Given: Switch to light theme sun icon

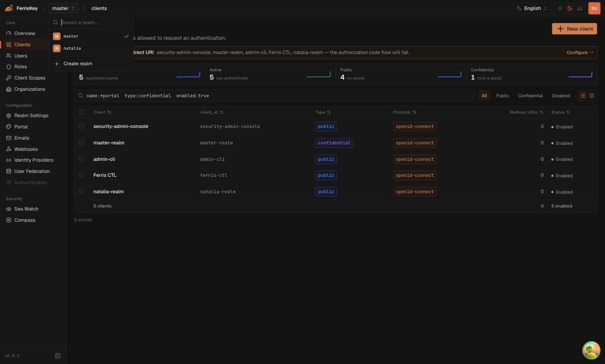Looking at the screenshot, I should tap(560, 8).
